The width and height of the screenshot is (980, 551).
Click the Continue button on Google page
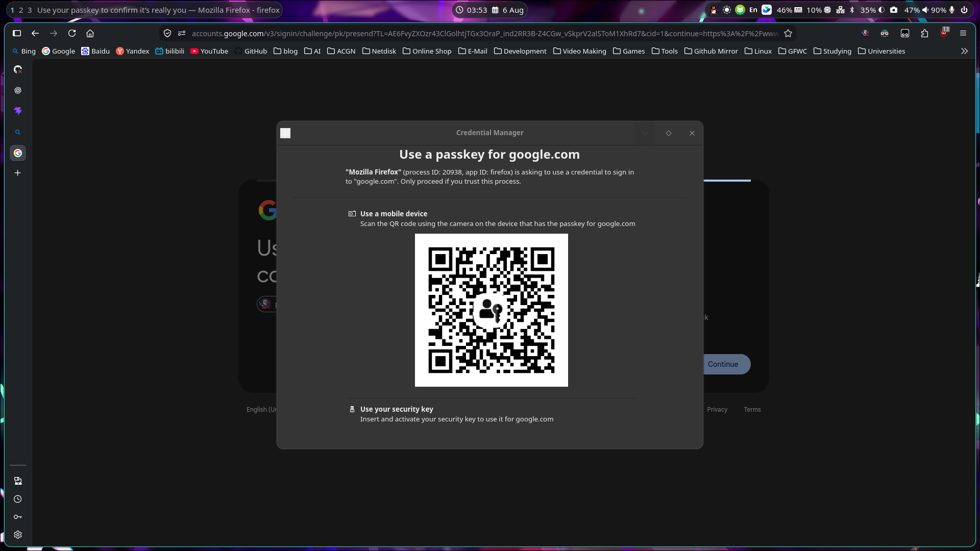tap(723, 364)
